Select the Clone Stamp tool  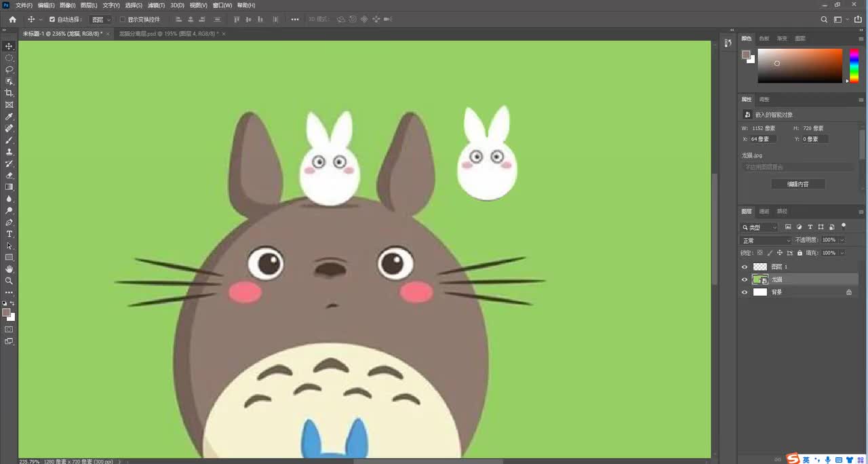(9, 152)
